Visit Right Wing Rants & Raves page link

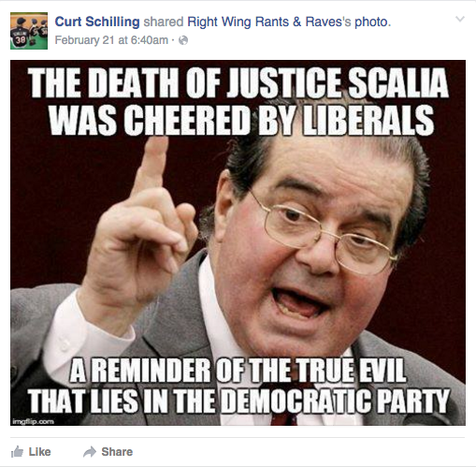tap(269, 22)
